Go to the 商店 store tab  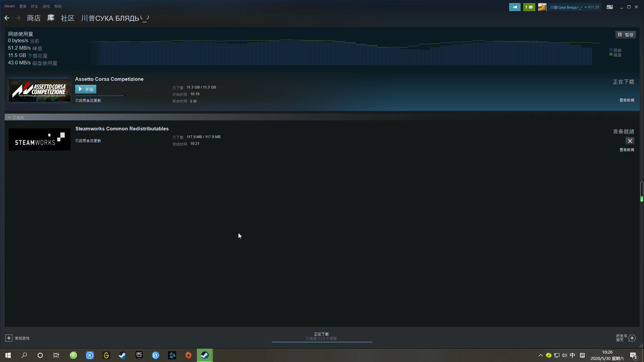tap(34, 18)
